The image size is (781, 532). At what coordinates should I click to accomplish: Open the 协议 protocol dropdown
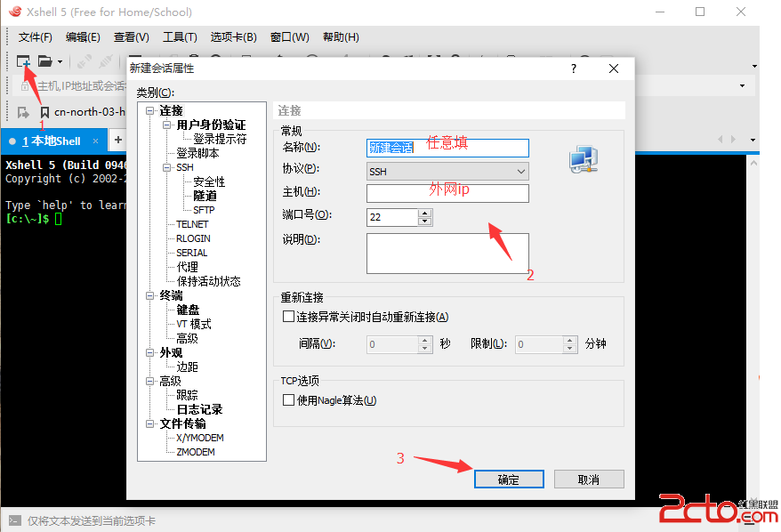click(x=447, y=172)
